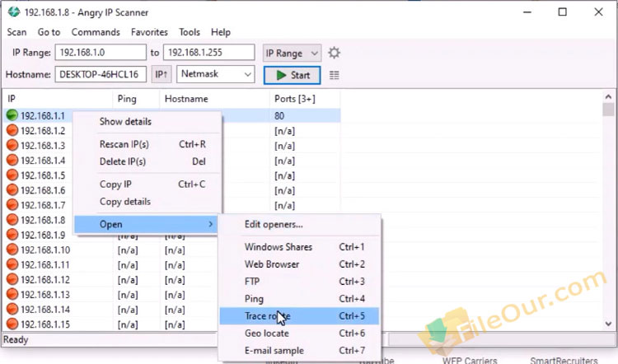Click the Ready status bar text
618x364 pixels.
coord(16,339)
